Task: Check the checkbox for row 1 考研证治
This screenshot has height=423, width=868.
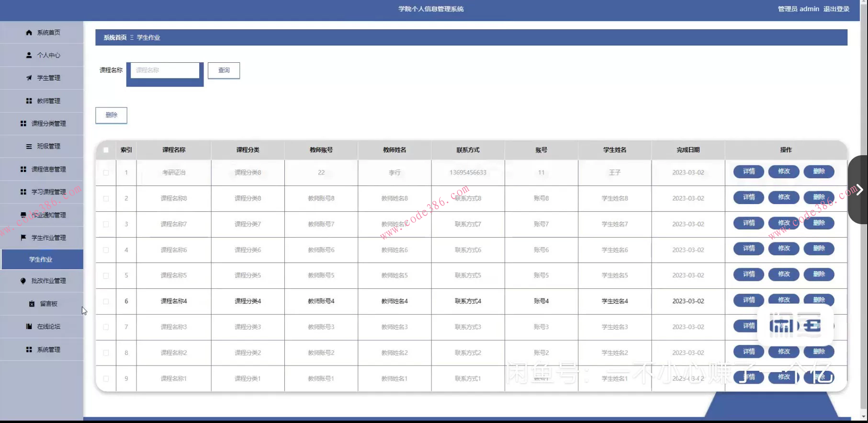Action: (x=106, y=172)
